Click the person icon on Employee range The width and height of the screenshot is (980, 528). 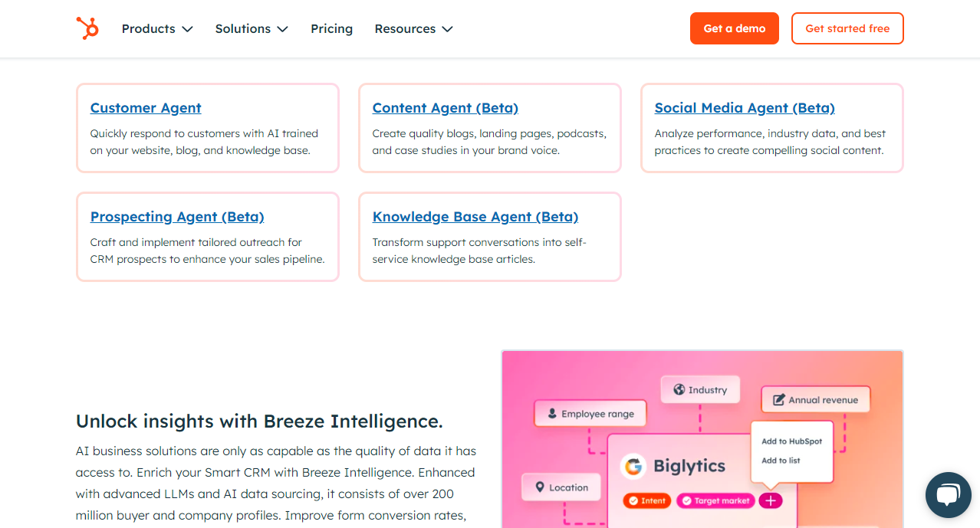(551, 414)
